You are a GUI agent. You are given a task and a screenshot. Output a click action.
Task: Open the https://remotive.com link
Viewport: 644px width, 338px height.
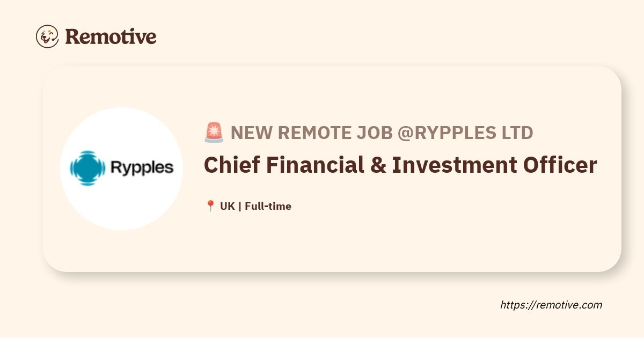[x=551, y=305]
